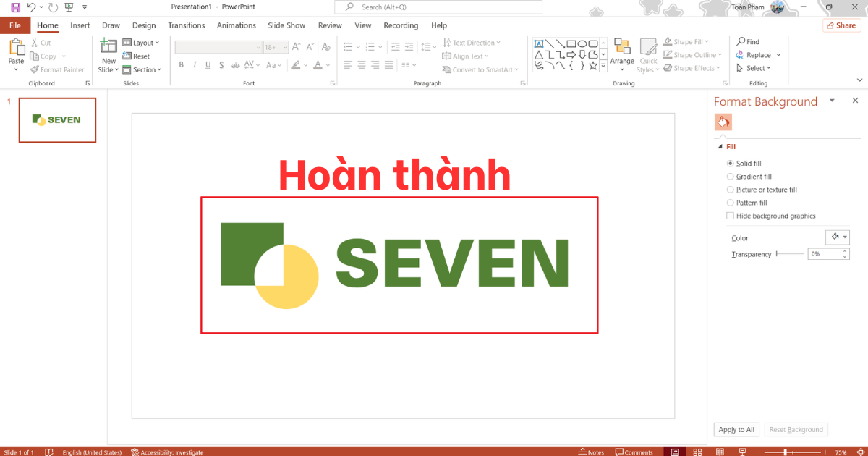Enable Hide background graphics
This screenshot has width=868, height=456.
coord(771,216)
